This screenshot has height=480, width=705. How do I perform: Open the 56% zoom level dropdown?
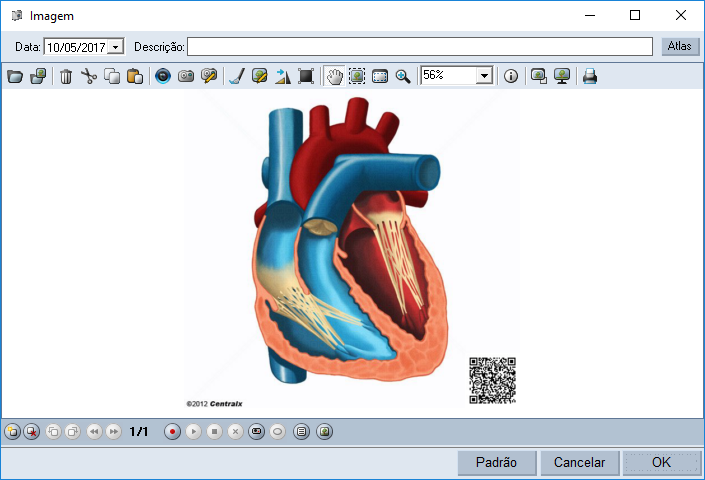(485, 76)
